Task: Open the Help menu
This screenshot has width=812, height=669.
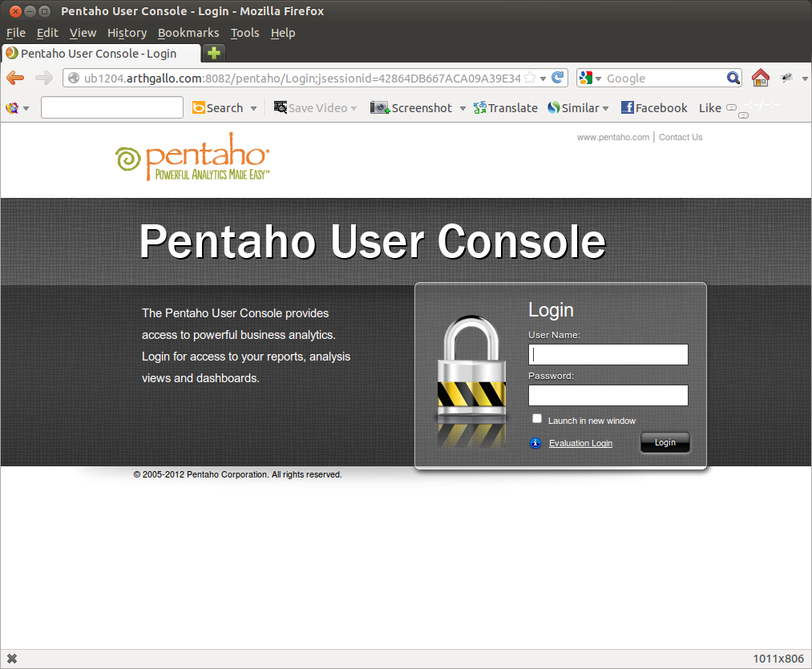Action: point(283,33)
